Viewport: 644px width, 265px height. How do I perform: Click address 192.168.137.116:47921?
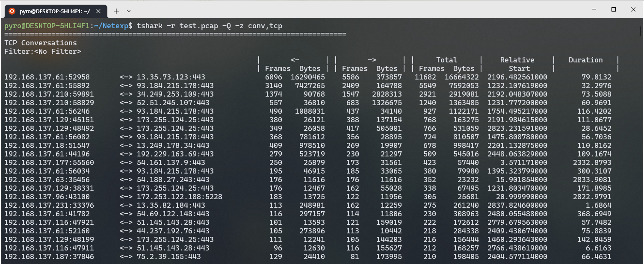tap(49, 222)
